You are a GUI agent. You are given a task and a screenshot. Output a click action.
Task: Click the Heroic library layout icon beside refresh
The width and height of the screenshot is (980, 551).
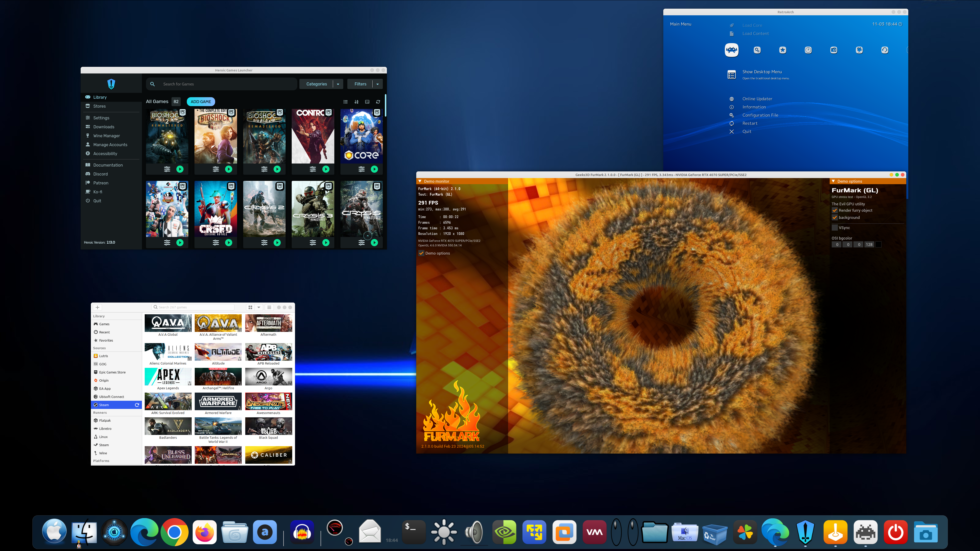[367, 102]
